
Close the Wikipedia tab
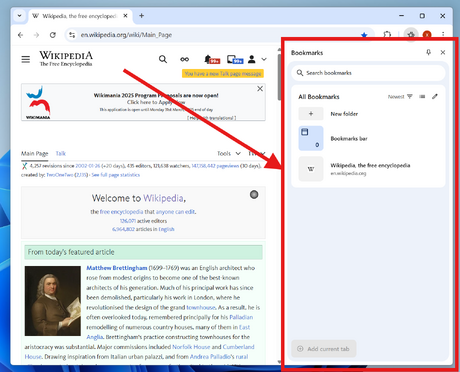pos(125,16)
